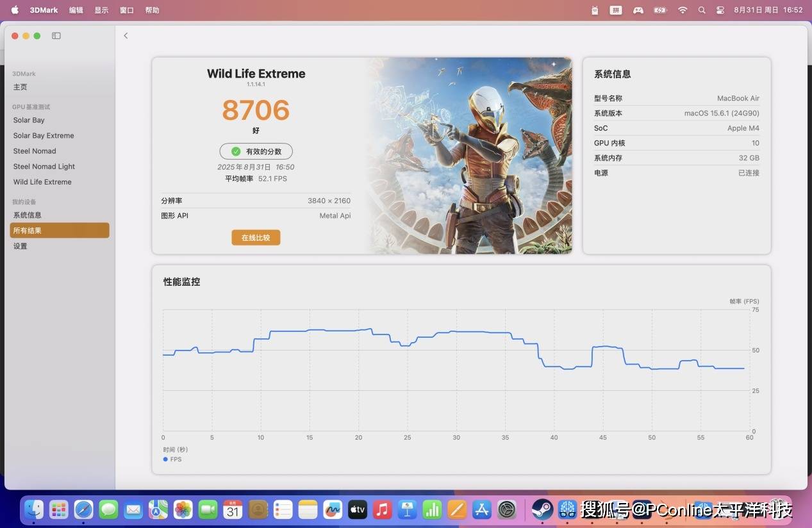Click the 32 GB memory value
This screenshot has height=528, width=812.
click(749, 158)
